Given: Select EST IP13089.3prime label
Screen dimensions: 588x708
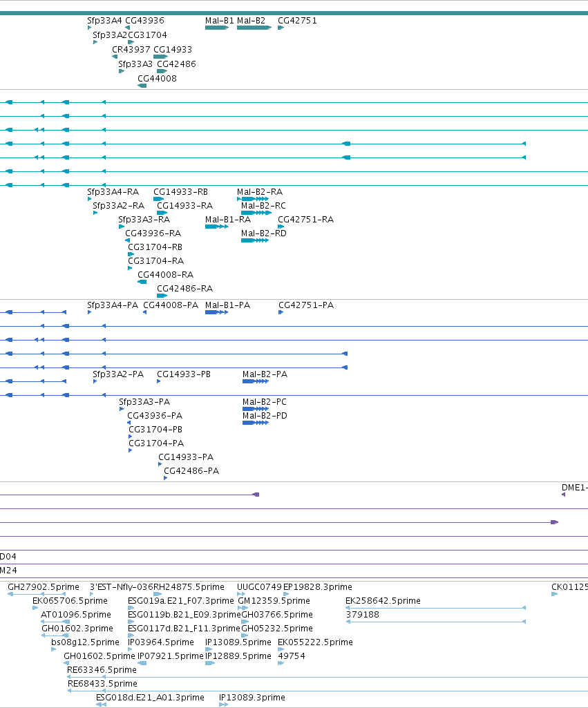Looking at the screenshot, I should click(252, 698).
